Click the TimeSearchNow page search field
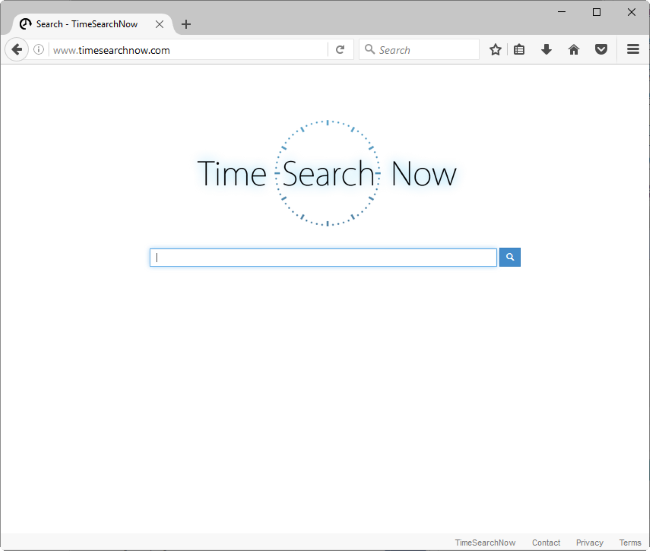The image size is (650, 551). (323, 257)
